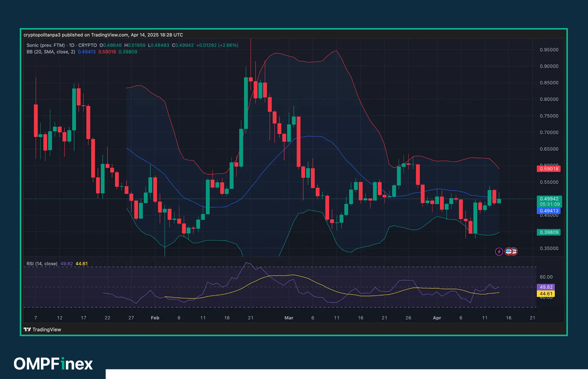The image size is (588, 379).
Task: Click the 7 date label on time axis
Action: 36,318
